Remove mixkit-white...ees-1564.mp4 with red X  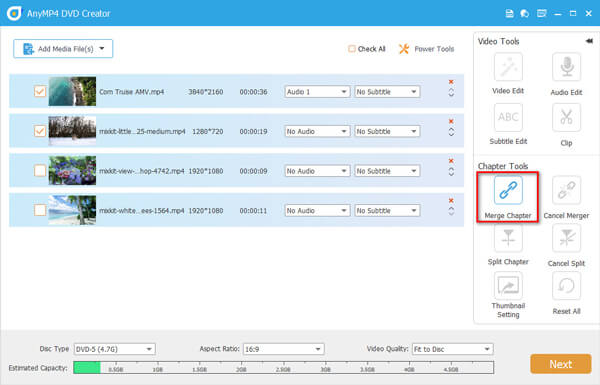click(x=451, y=201)
